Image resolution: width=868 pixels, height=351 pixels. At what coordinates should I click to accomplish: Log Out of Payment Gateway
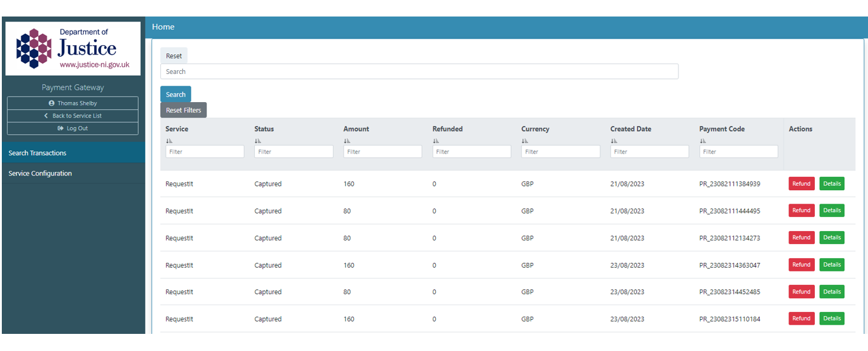click(73, 128)
